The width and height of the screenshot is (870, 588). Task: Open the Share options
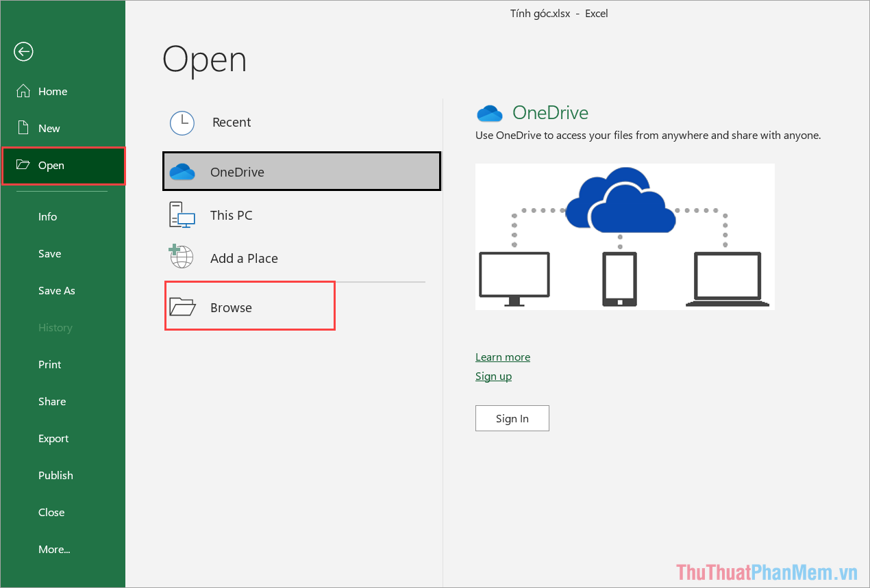[x=52, y=401]
